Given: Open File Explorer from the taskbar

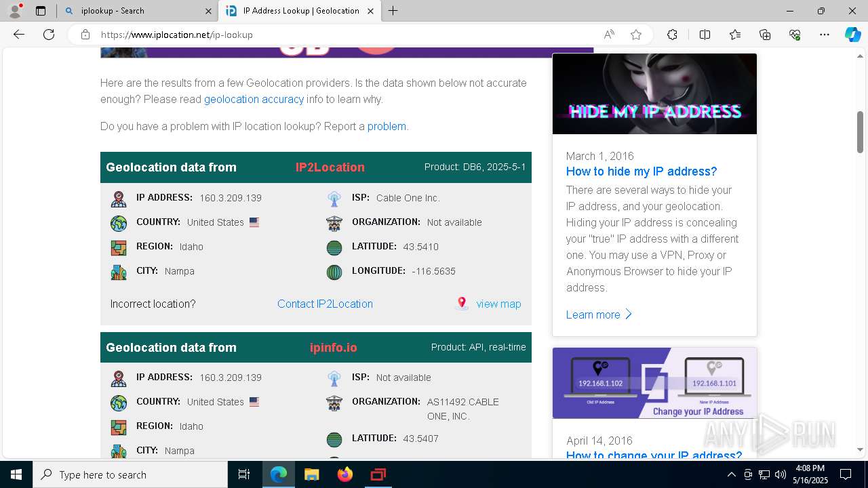Looking at the screenshot, I should pos(311,474).
